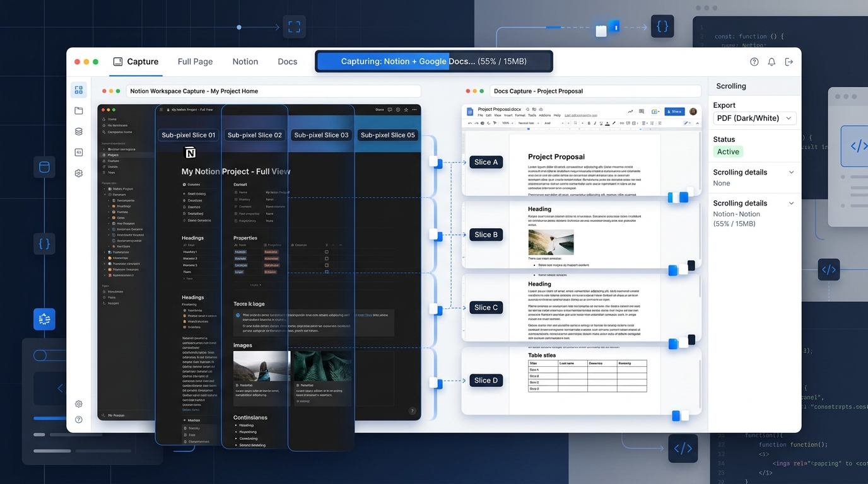Open the dashboard grid icon in sidebar
Image resolution: width=868 pixels, height=484 pixels.
(78, 90)
